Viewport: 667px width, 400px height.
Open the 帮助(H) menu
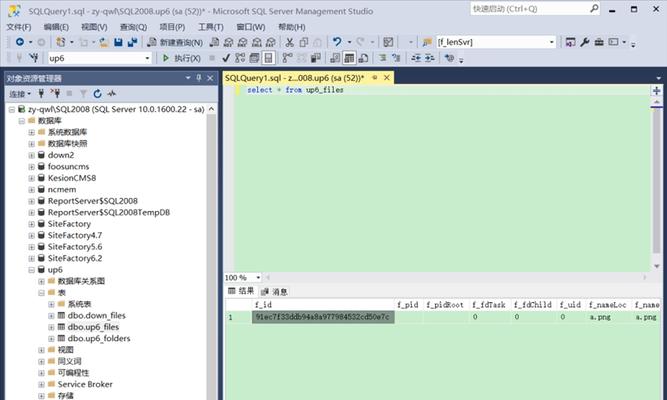click(x=291, y=27)
